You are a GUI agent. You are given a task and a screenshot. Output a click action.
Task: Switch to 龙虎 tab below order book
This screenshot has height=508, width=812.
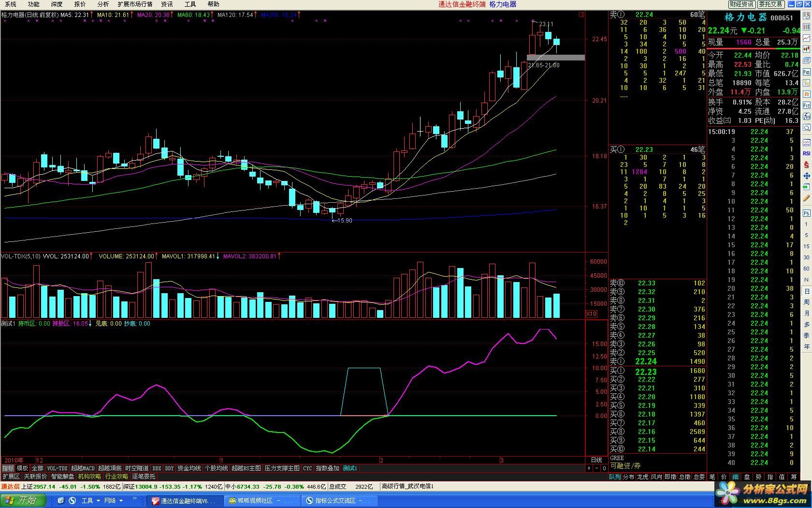642,477
